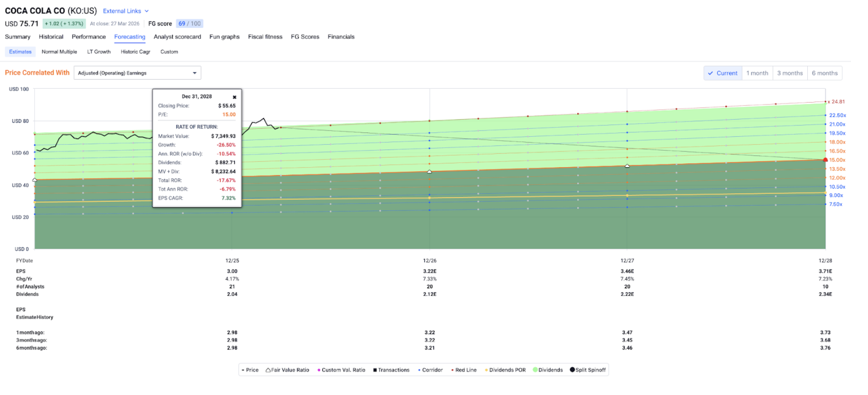Viewport: 868px width, 395px height.
Task: Open the FG Scores tab
Action: 305,37
